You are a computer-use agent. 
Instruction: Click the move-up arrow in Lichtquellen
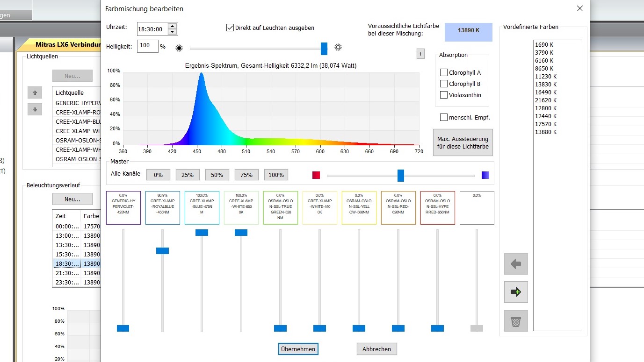(x=35, y=92)
